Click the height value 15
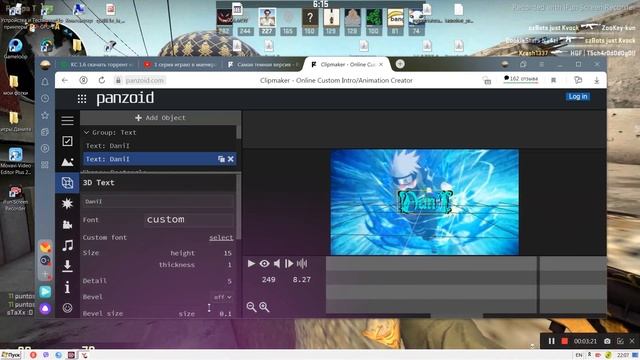 (228, 253)
